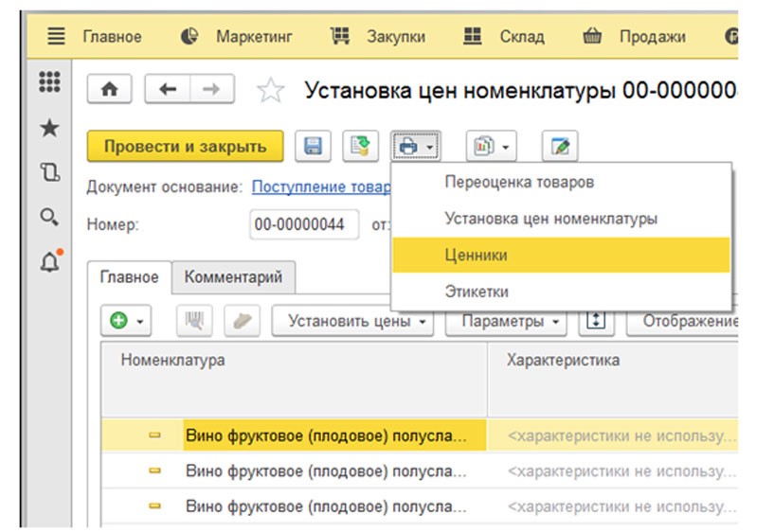
Task: Open Favorites star in the left sidebar
Action: (x=49, y=128)
